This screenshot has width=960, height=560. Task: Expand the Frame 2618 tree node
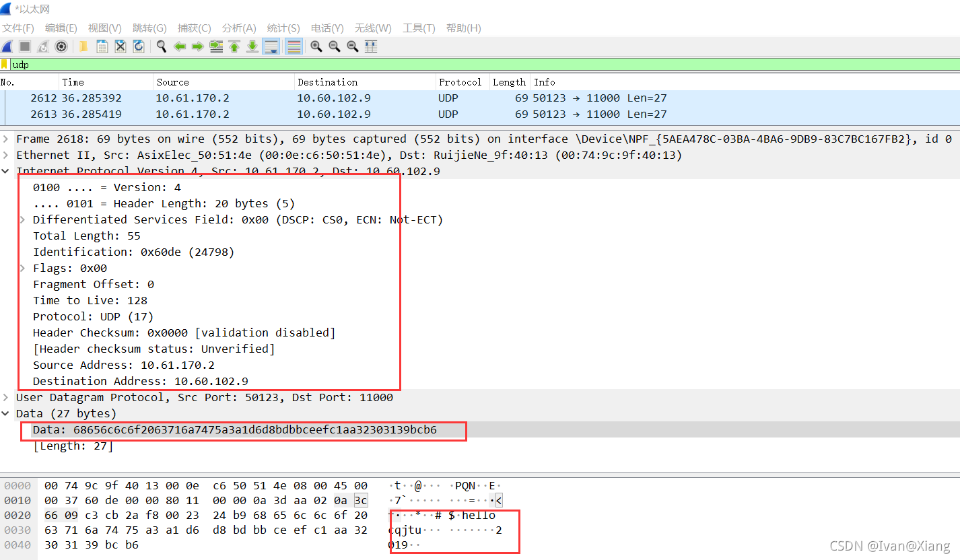click(x=6, y=139)
